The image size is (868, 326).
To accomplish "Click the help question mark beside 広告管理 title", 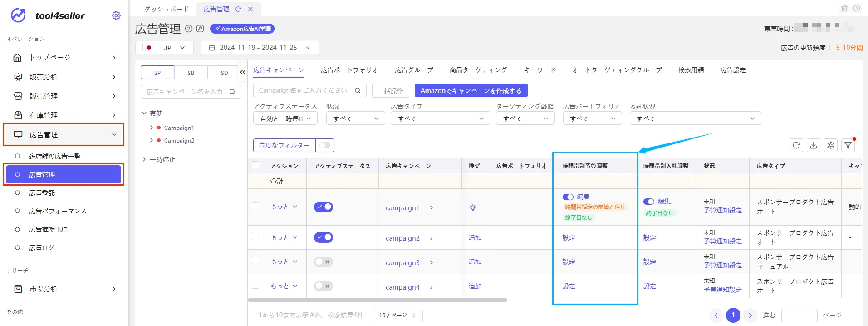I will click(x=189, y=29).
